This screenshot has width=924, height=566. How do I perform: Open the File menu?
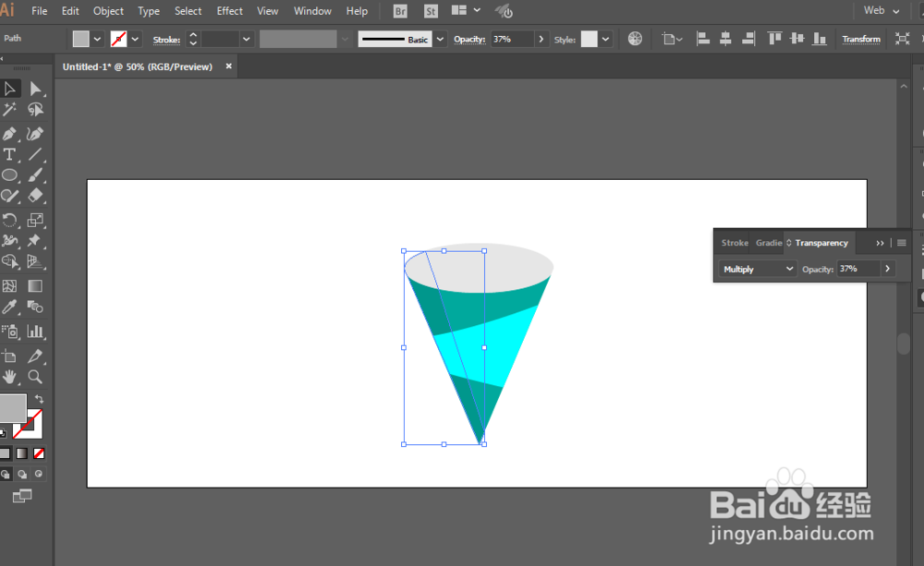40,11
